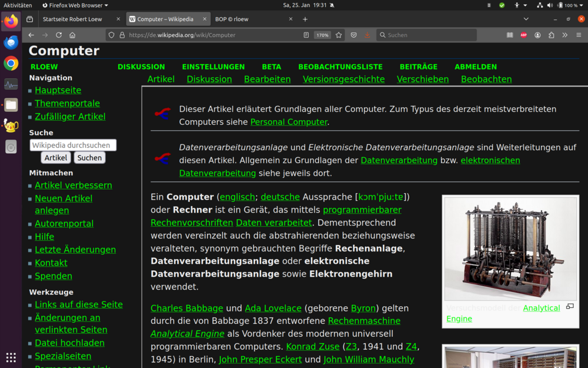Open the Firefox hamburger application menu
This screenshot has height=368, width=588.
(x=579, y=35)
